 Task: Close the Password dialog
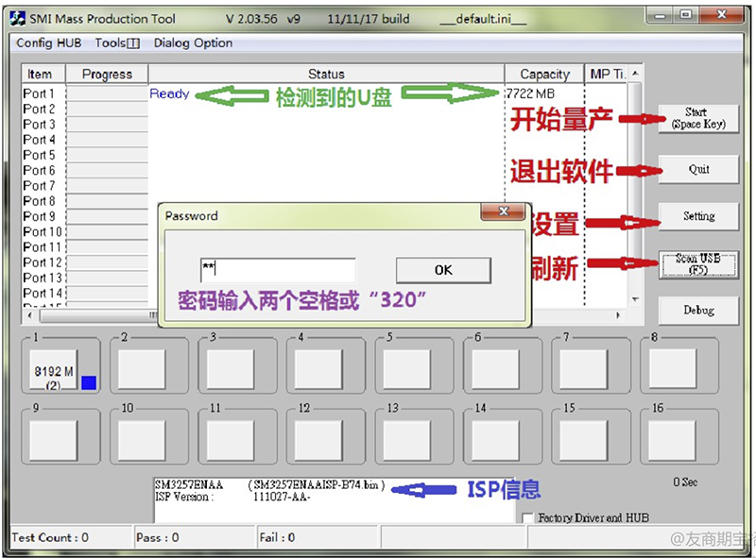pos(504,211)
